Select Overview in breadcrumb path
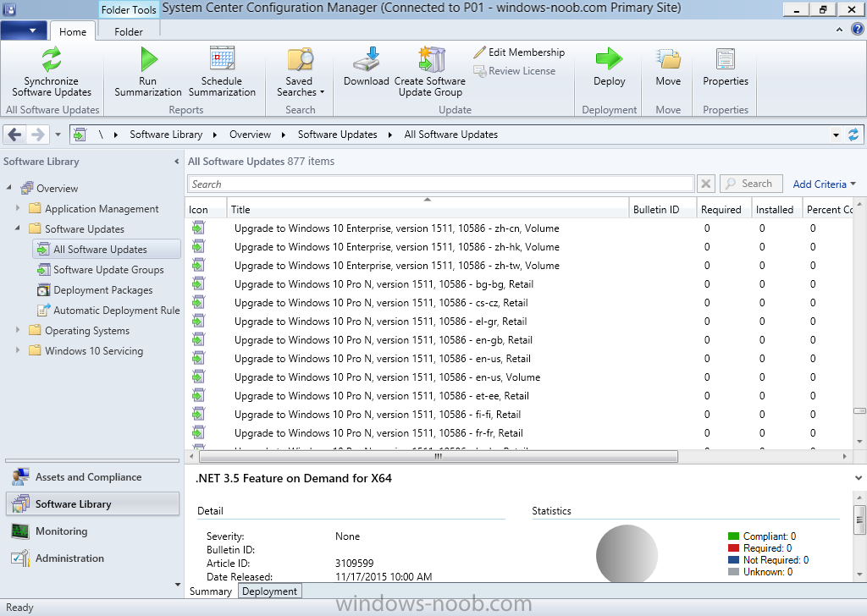This screenshot has height=616, width=867. click(250, 135)
